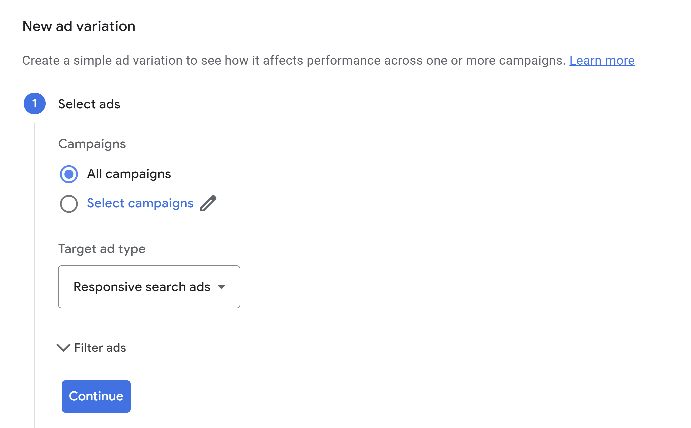Click the Target ad type label
This screenshot has width=691, height=428.
click(102, 249)
